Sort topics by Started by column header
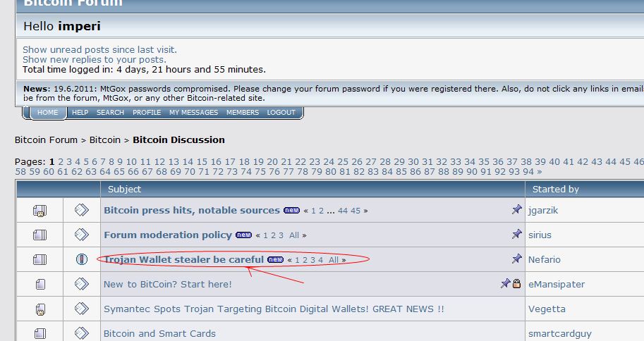This screenshot has width=644, height=341. tap(556, 190)
